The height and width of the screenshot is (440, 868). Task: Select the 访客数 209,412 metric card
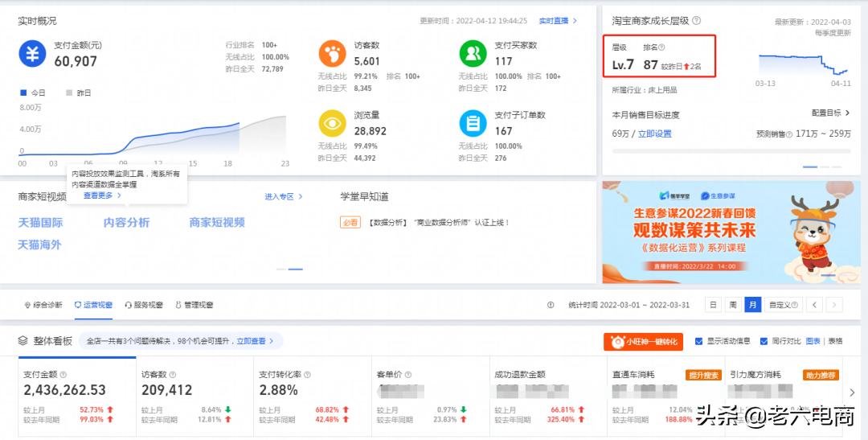tap(194, 397)
